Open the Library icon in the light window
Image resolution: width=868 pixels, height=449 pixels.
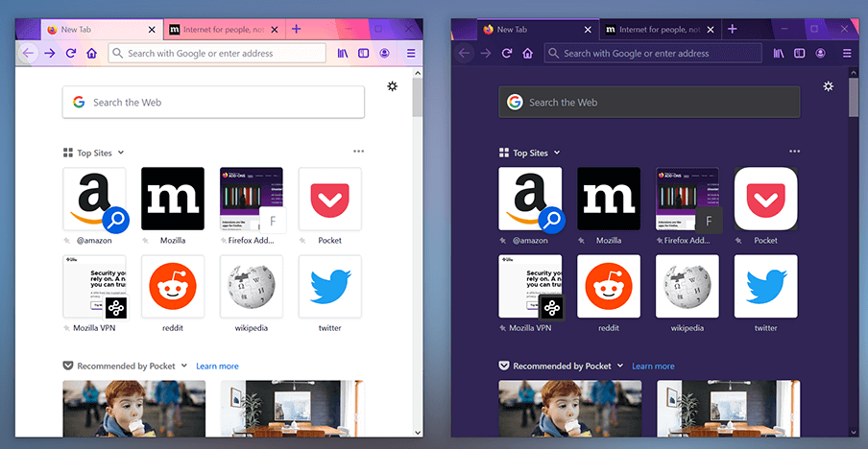343,53
